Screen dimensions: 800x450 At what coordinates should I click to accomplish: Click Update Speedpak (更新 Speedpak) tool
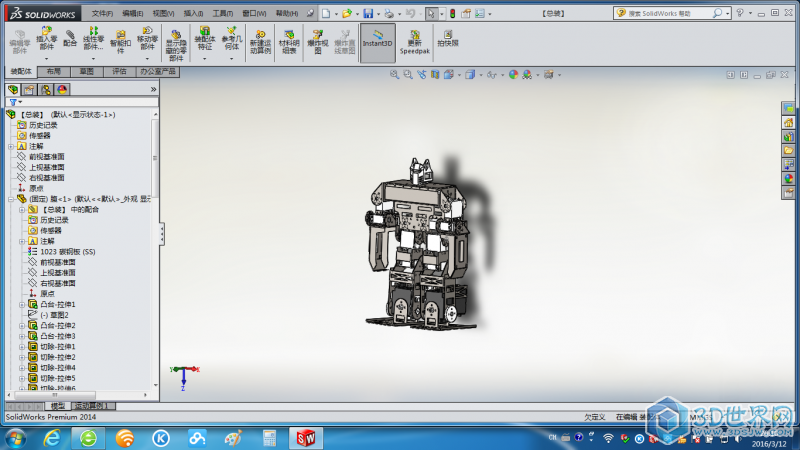pyautogui.click(x=415, y=42)
